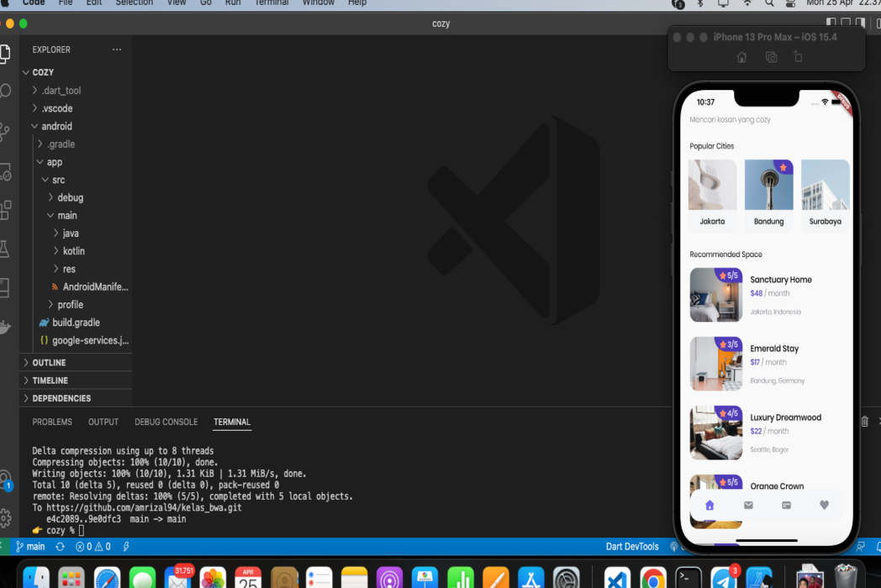
Task: Take simulator screenshot icon
Action: pos(772,57)
